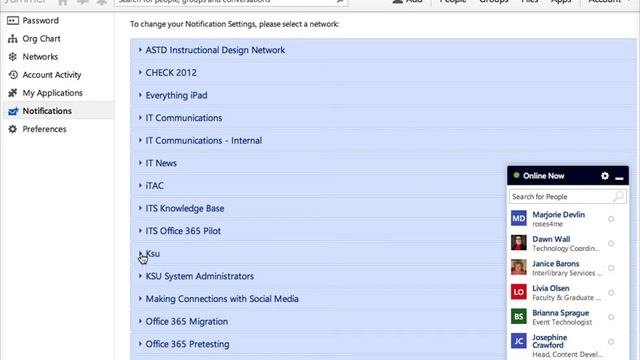Click the status circle beside Dawn Wall
Viewport: 640px width, 360px height.
pyautogui.click(x=611, y=244)
